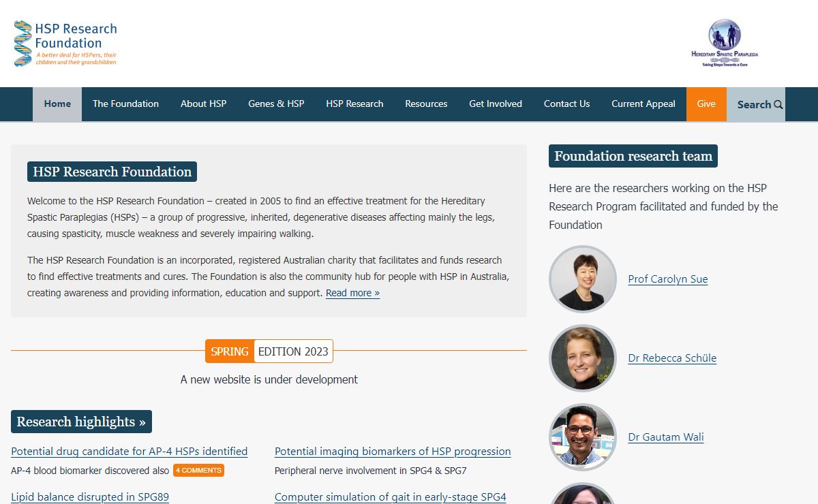Open Dr Gautam Wali profile link
Viewport: 818px width, 504px height.
coord(666,437)
